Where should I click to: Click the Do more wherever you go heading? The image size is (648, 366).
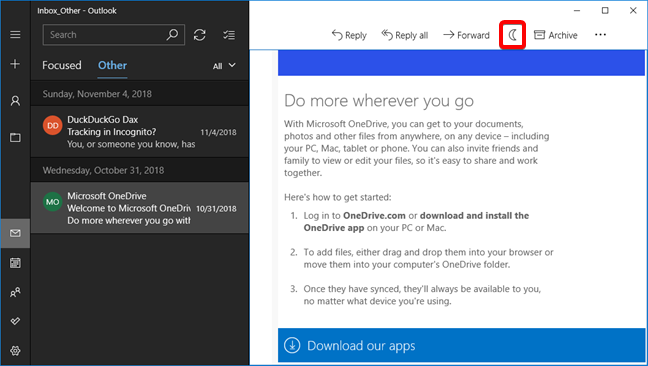379,101
